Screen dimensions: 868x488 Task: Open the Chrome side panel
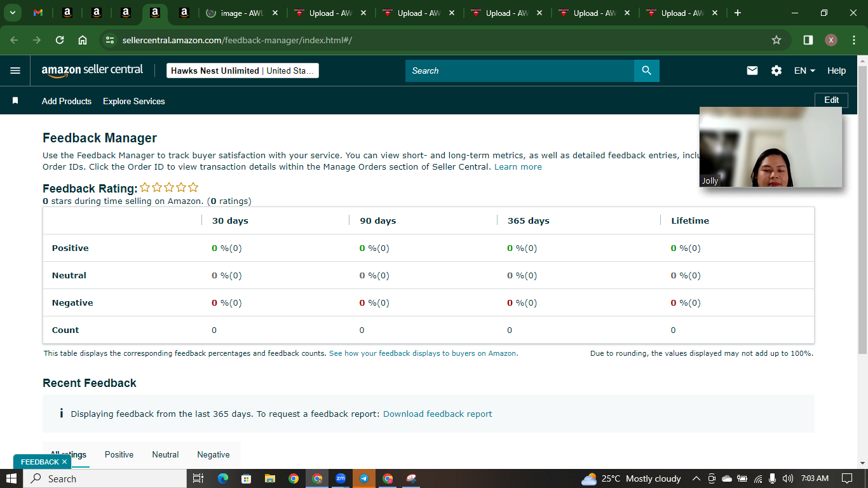(x=808, y=40)
